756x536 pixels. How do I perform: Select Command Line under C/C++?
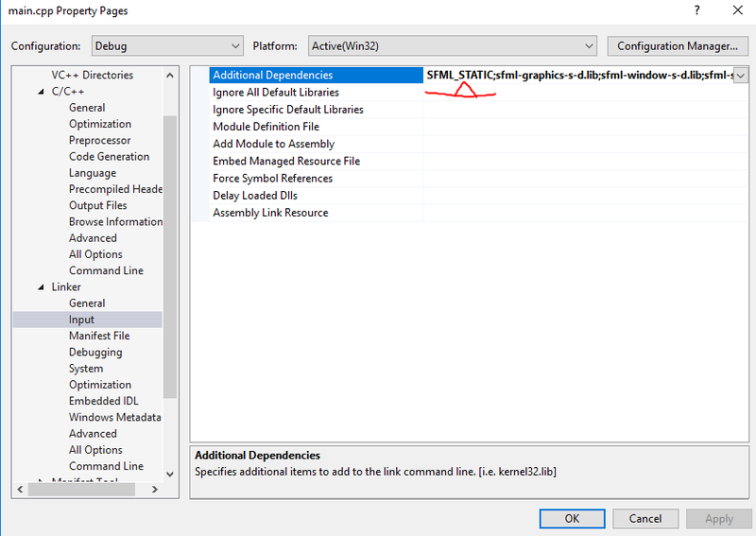point(106,270)
